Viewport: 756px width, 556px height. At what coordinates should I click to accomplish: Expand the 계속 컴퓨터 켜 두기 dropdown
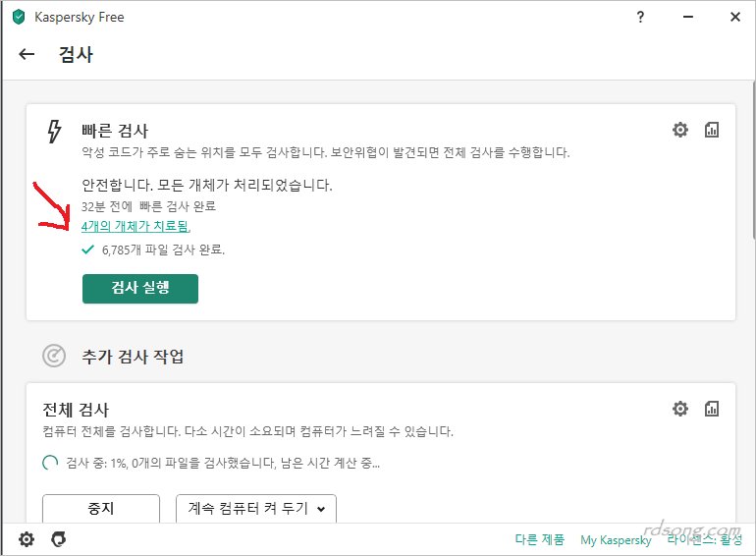click(x=256, y=509)
